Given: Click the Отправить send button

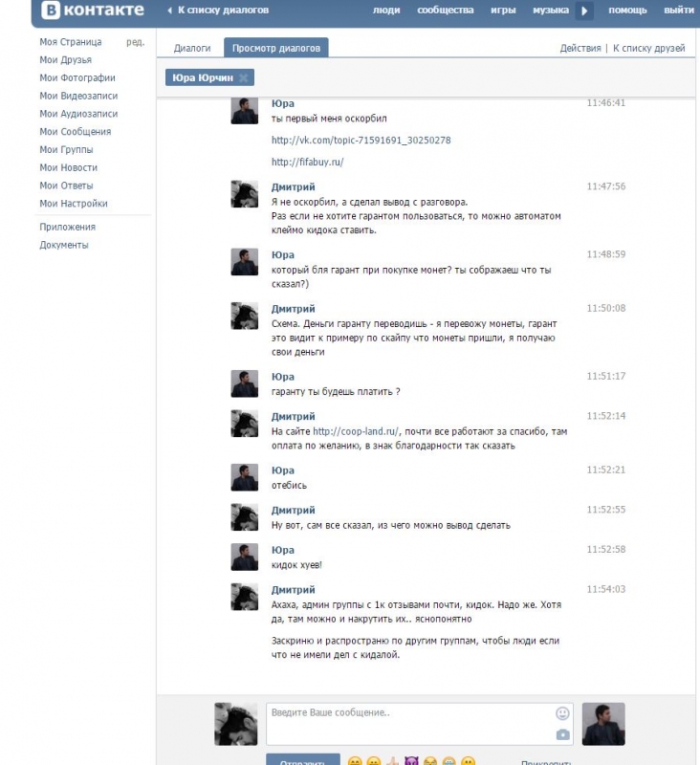Looking at the screenshot, I should click(x=303, y=759).
